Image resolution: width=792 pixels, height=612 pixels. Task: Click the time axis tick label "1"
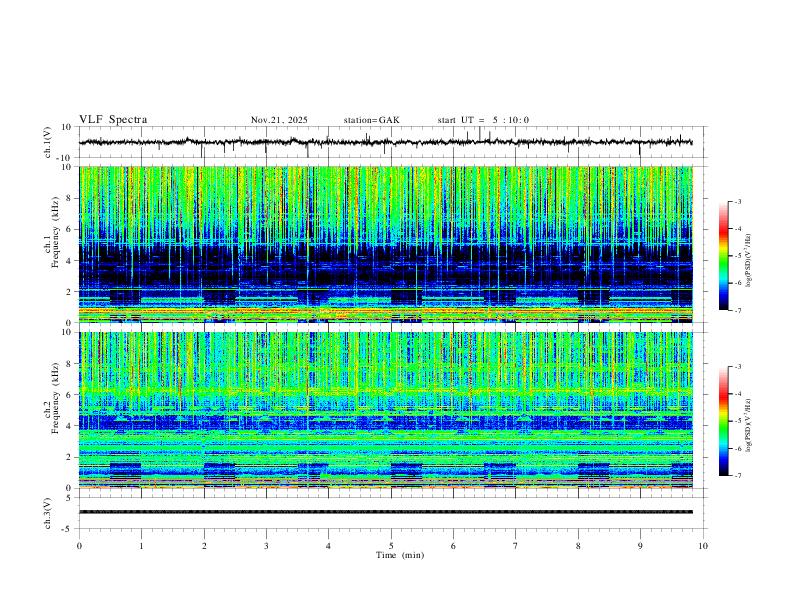141,546
